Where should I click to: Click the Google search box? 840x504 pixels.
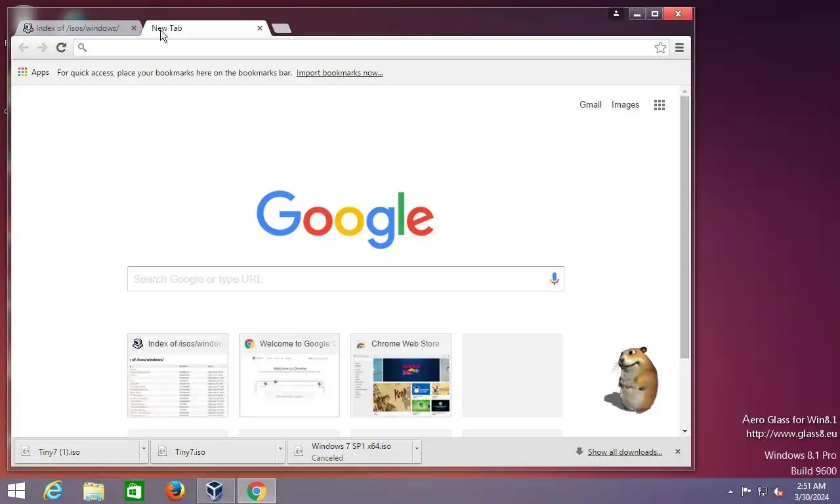tap(345, 279)
